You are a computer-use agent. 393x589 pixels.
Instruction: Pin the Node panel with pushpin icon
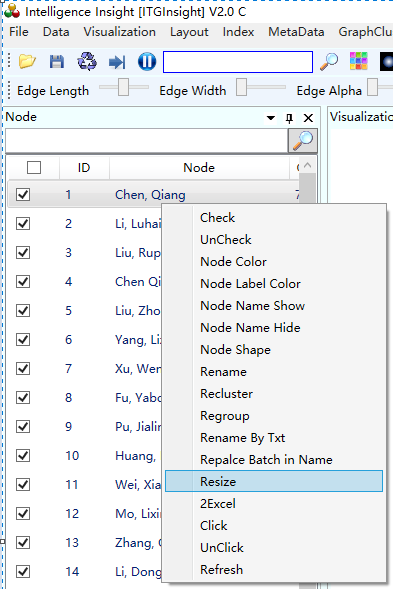click(289, 118)
